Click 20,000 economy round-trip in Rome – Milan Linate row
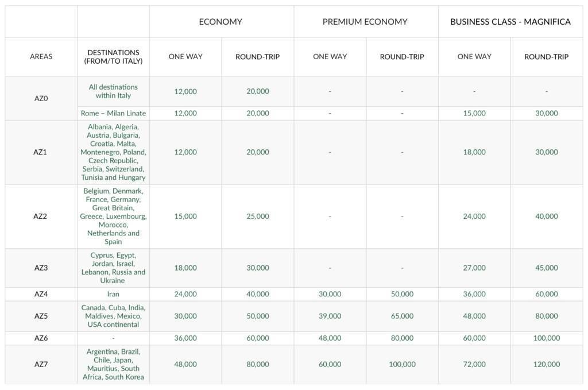This screenshot has width=588, height=390. pyautogui.click(x=258, y=113)
